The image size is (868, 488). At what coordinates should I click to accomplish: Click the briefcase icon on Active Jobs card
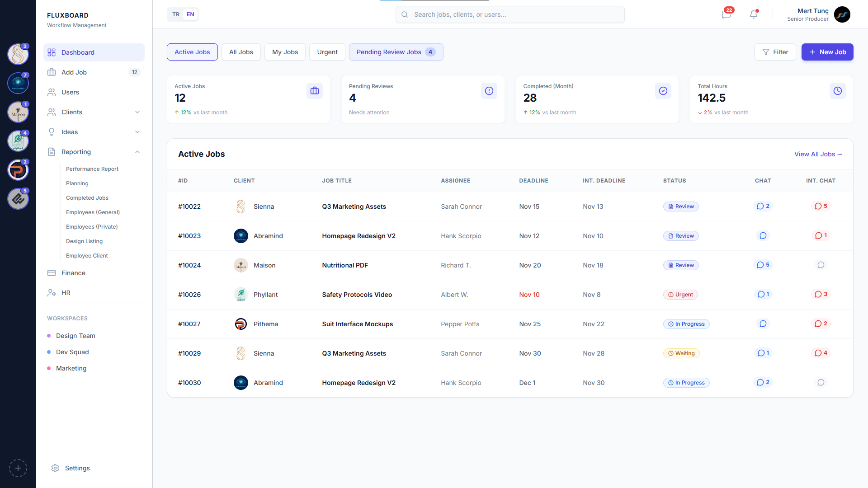(x=315, y=91)
